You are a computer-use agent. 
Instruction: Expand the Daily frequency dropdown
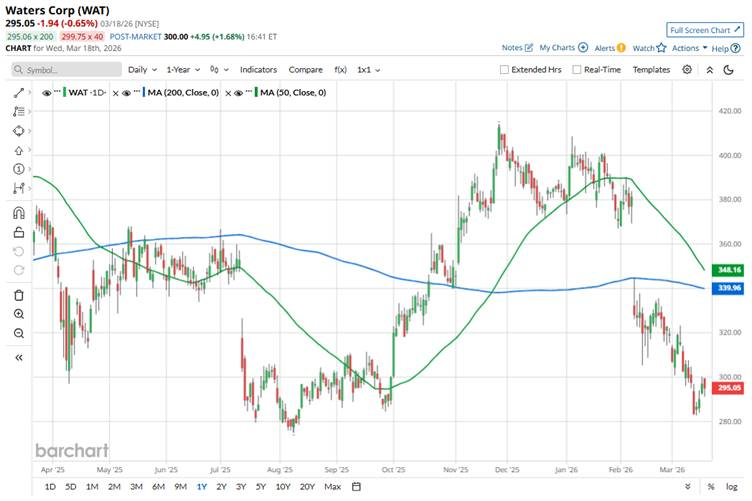[142, 70]
